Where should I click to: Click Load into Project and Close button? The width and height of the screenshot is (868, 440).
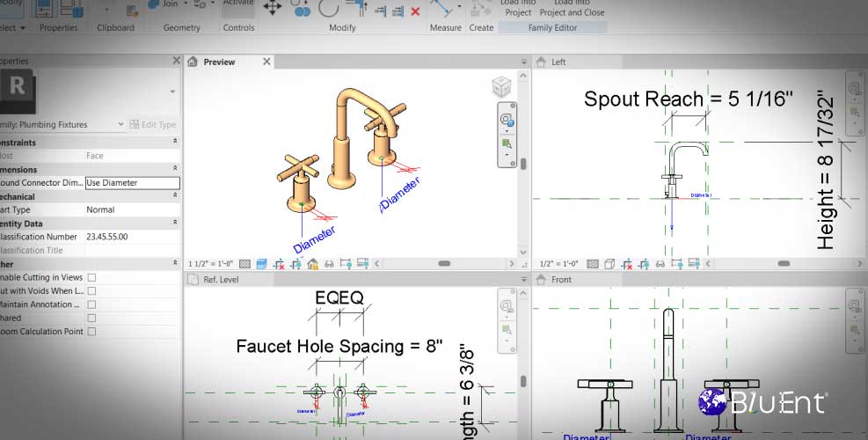click(x=572, y=8)
